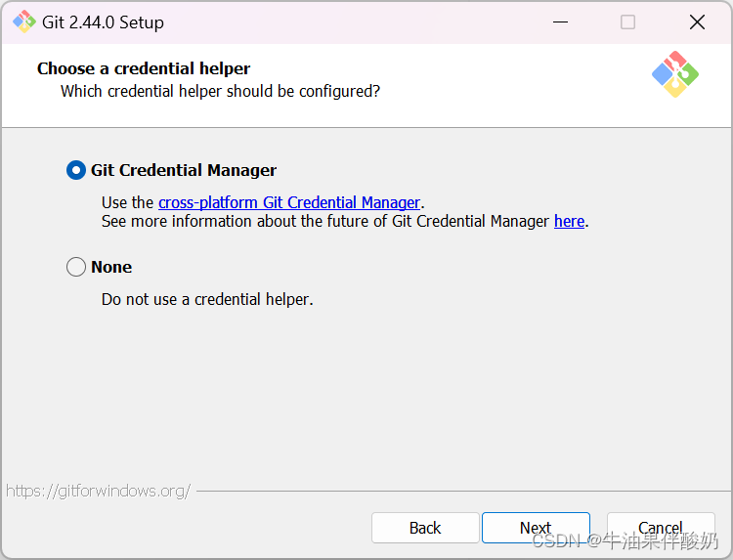The image size is (733, 560).
Task: Close the Git 2.44.0 Setup window
Action: tap(697, 22)
